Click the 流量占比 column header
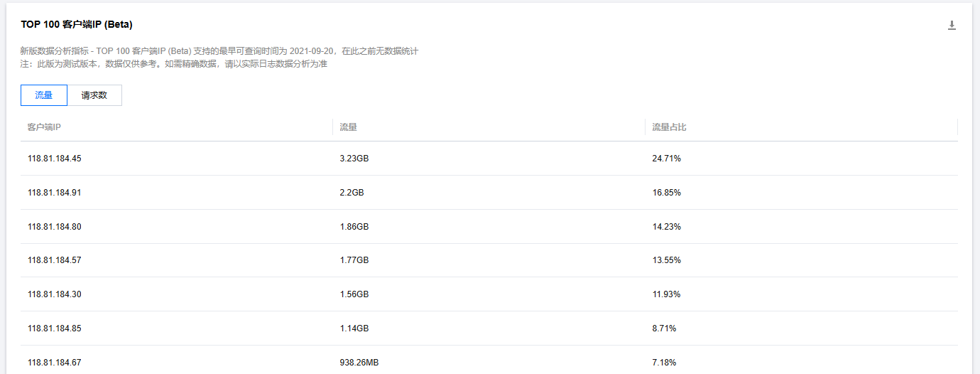This screenshot has width=980, height=374. [669, 127]
